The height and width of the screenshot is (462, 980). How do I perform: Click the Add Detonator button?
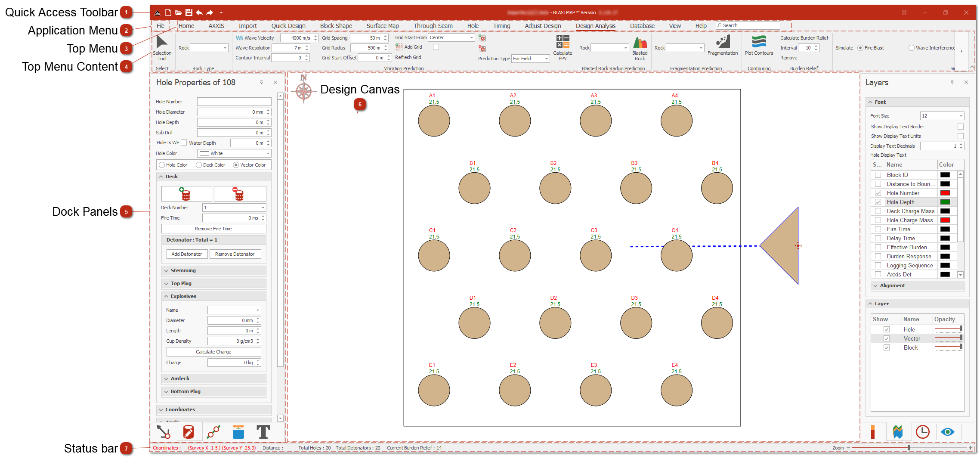click(x=187, y=254)
